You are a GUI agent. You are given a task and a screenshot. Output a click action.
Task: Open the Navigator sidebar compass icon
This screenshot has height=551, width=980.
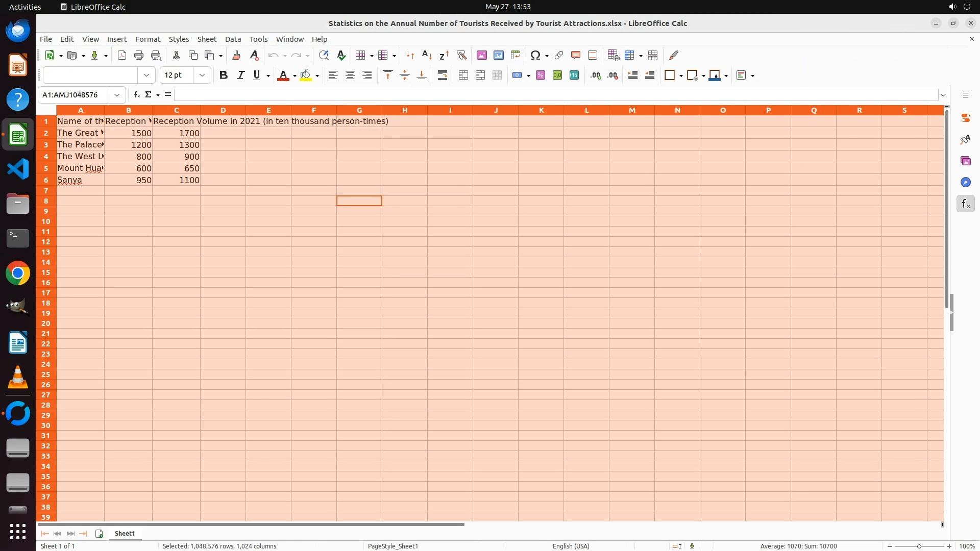point(965,183)
